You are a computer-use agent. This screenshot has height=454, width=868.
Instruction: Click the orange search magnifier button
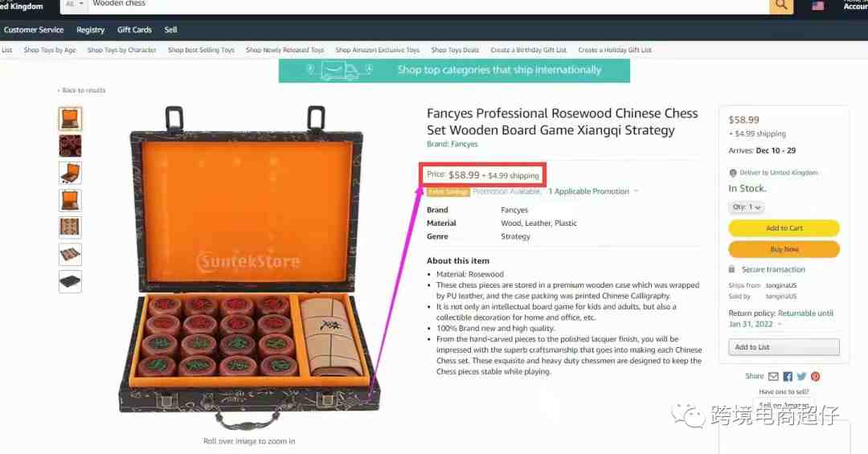781,6
